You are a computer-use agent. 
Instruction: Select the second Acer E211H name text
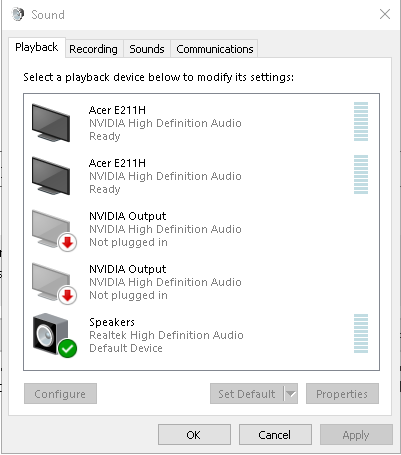[117, 163]
